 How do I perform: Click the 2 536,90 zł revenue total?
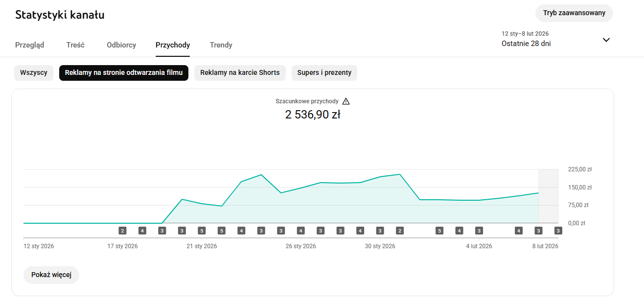coord(313,115)
